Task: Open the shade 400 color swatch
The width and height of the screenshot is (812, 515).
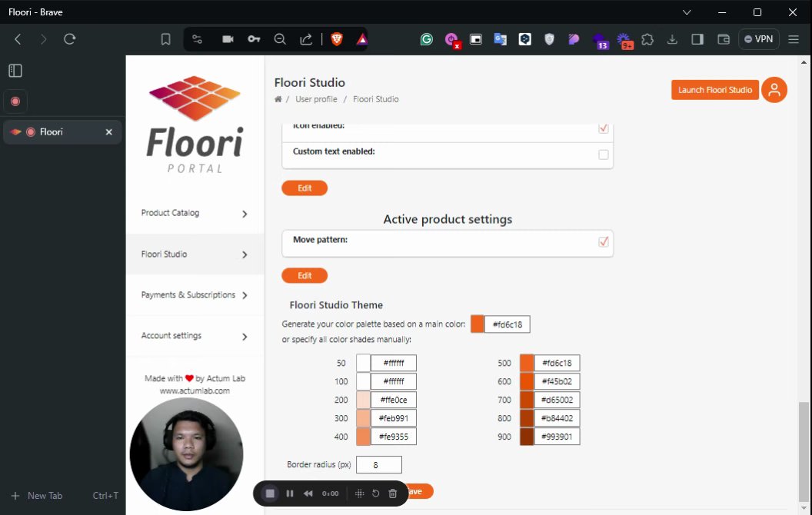Action: tap(363, 437)
